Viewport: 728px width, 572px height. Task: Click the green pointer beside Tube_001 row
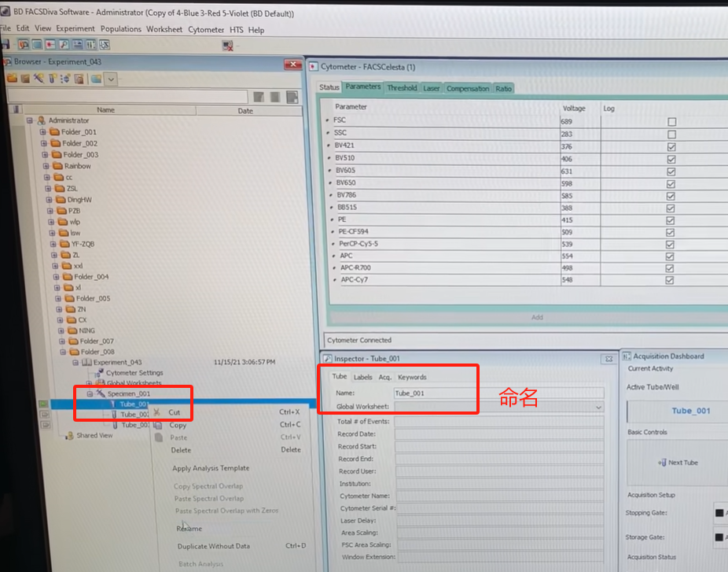pos(43,404)
